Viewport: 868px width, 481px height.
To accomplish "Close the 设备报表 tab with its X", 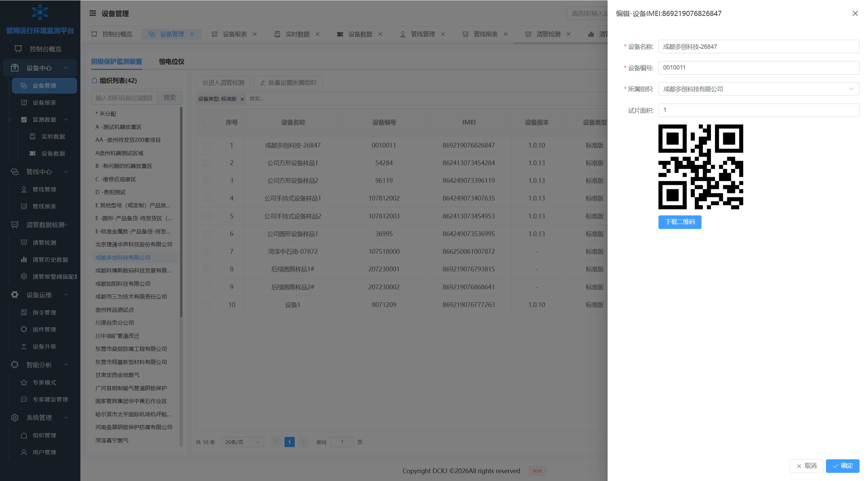I will pyautogui.click(x=255, y=34).
